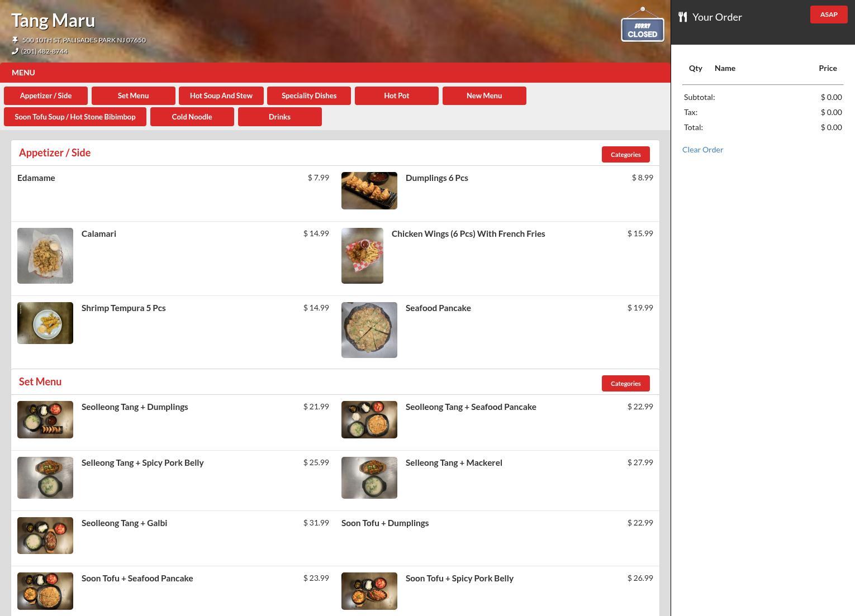Go to the Drinks category
This screenshot has width=855, height=616.
279,117
